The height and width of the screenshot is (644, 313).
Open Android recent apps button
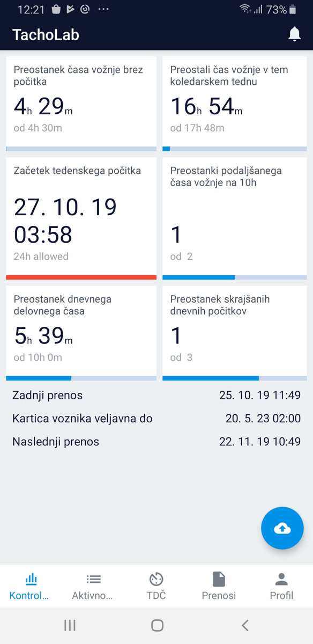coord(70,625)
